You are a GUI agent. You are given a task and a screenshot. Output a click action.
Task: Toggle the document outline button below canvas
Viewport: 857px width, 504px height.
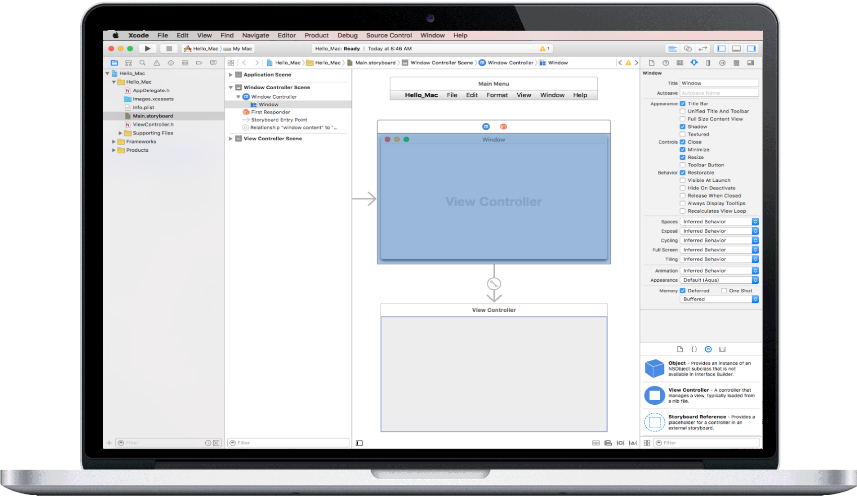point(359,443)
